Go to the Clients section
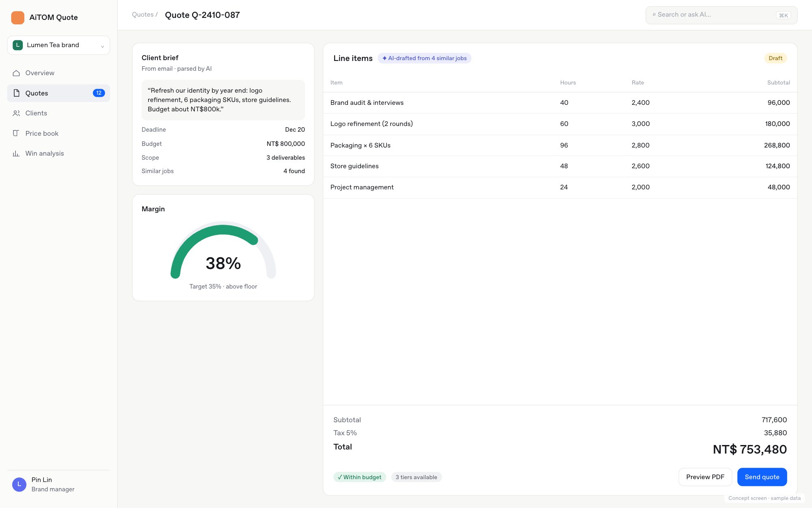This screenshot has height=508, width=812. (58, 113)
